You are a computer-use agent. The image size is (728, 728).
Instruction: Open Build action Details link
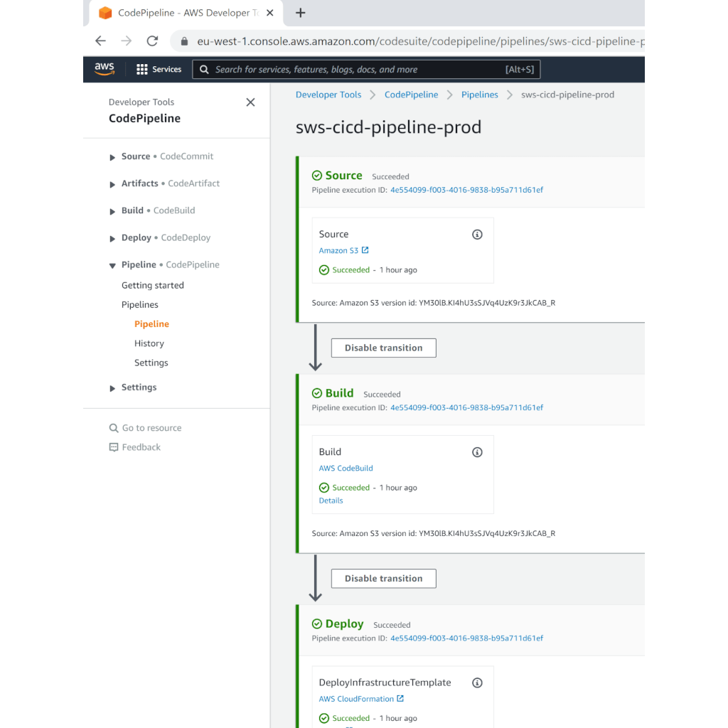click(331, 500)
